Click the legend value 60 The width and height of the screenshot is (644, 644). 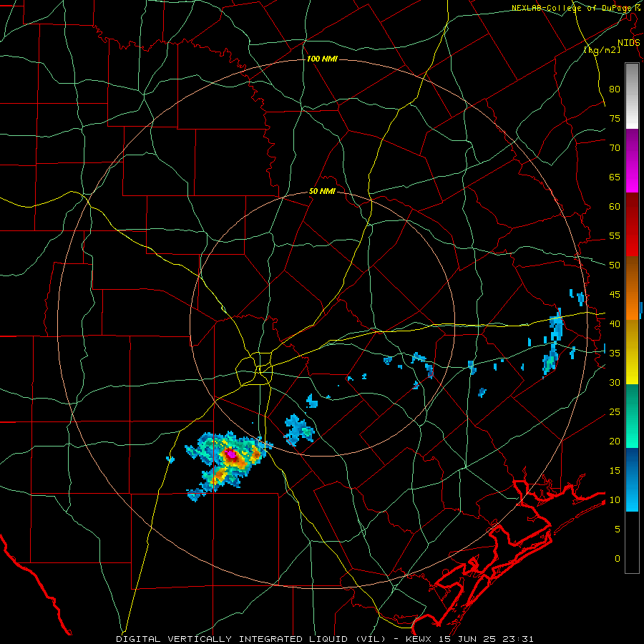(x=615, y=207)
